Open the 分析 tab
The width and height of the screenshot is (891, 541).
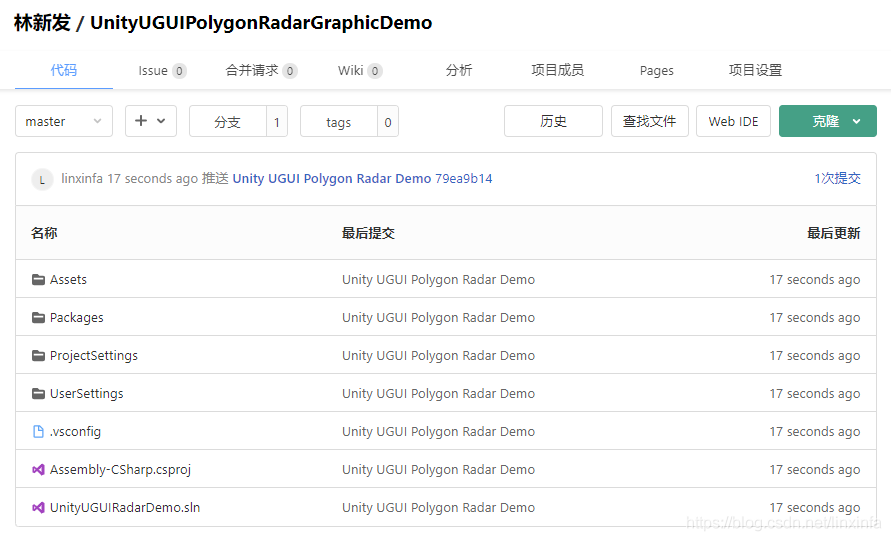click(x=459, y=70)
